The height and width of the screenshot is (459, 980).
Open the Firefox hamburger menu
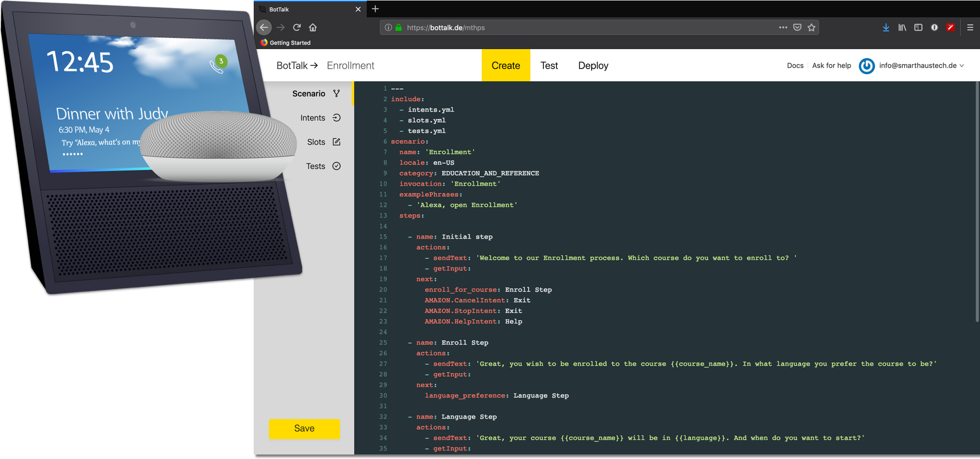(970, 27)
